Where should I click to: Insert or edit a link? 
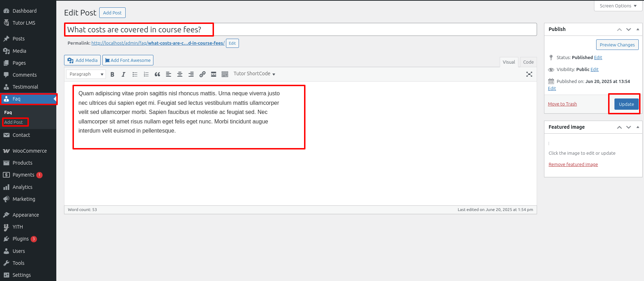pos(202,74)
